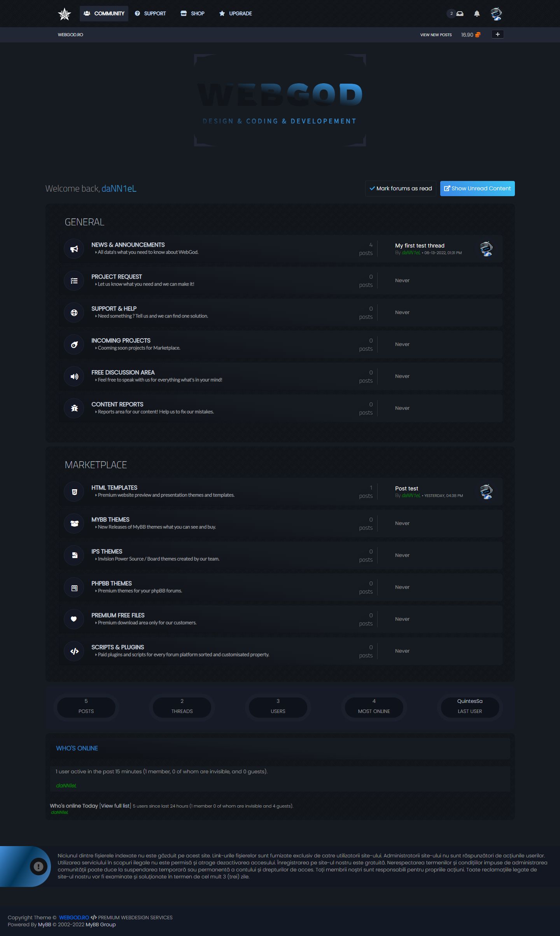This screenshot has width=560, height=936.
Task: Click avatar beside Post test
Action: click(486, 491)
